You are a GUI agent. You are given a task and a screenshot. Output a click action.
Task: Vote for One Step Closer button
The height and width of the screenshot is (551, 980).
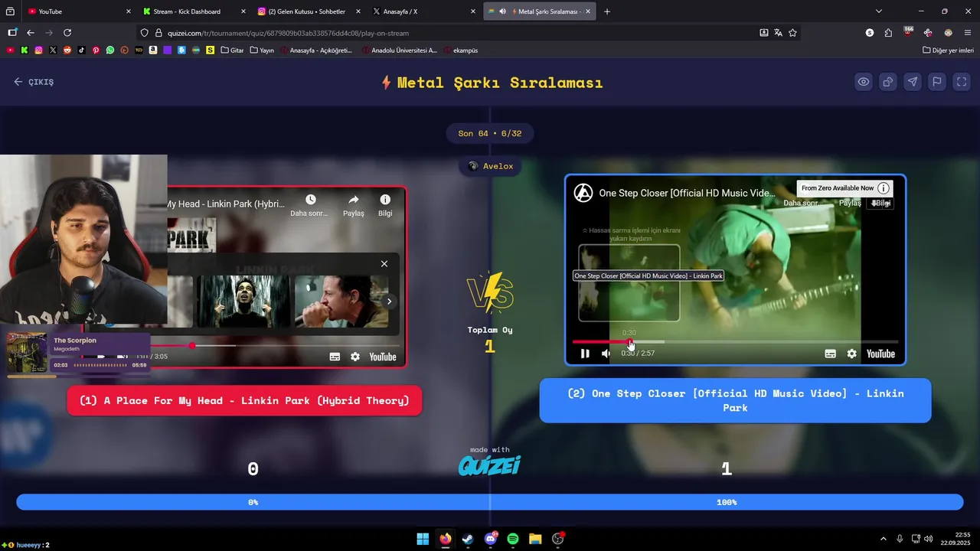[735, 400]
